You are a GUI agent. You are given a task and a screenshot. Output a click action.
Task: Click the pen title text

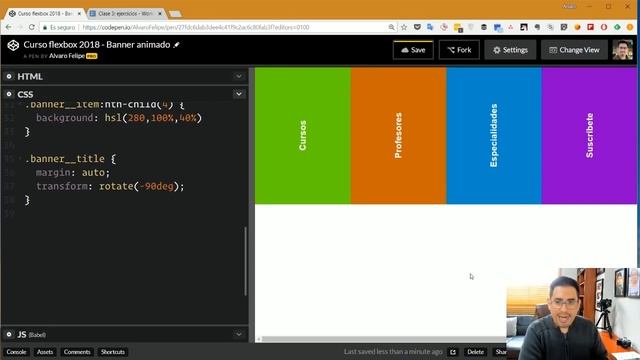point(97,45)
